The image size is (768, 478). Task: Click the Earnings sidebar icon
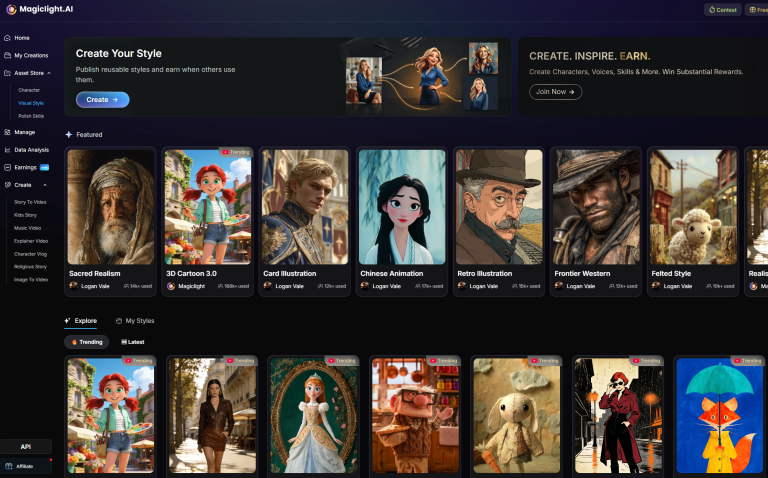pyautogui.click(x=7, y=167)
